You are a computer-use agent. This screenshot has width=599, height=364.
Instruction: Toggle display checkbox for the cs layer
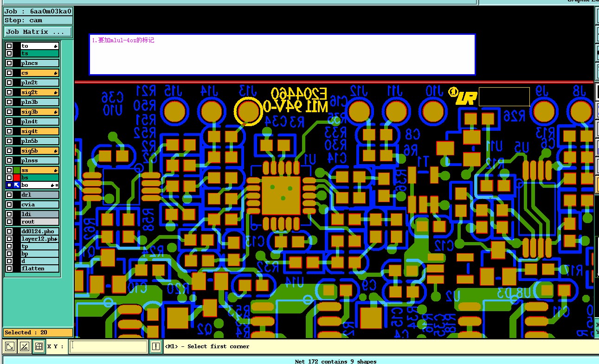9,73
